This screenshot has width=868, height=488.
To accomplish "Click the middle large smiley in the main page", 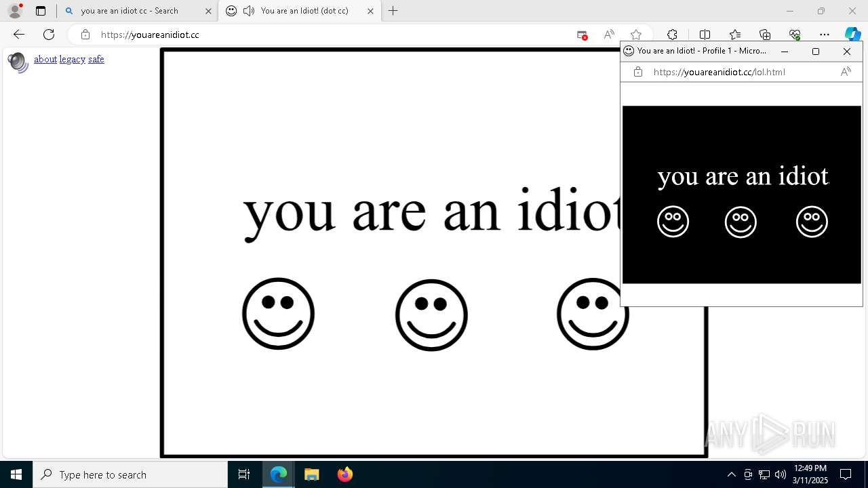I will (x=431, y=314).
